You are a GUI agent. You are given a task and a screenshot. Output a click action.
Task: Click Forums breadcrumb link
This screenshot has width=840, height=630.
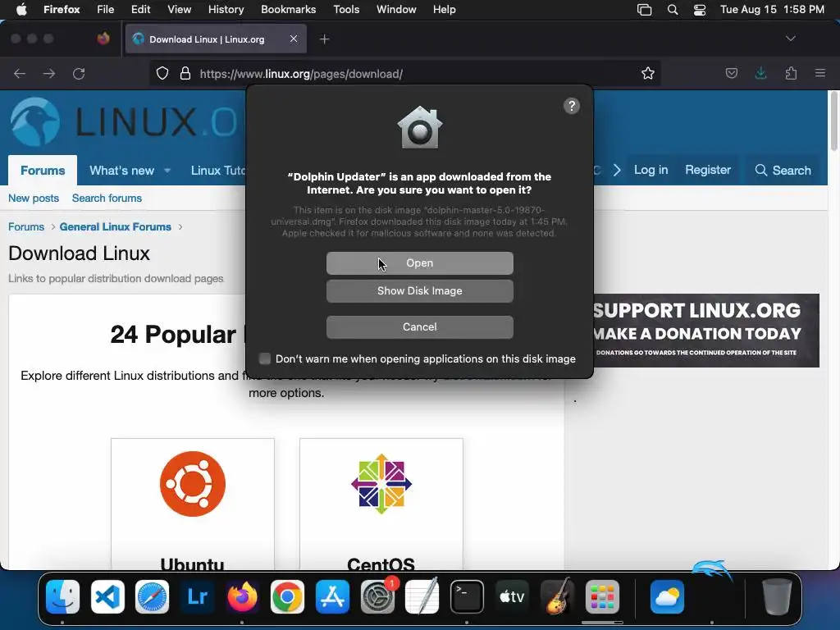(25, 226)
